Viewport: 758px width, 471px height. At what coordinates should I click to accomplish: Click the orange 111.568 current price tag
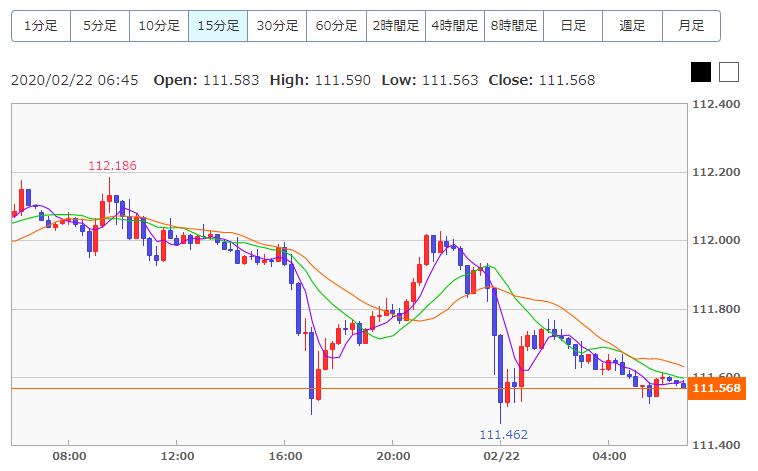click(x=716, y=388)
